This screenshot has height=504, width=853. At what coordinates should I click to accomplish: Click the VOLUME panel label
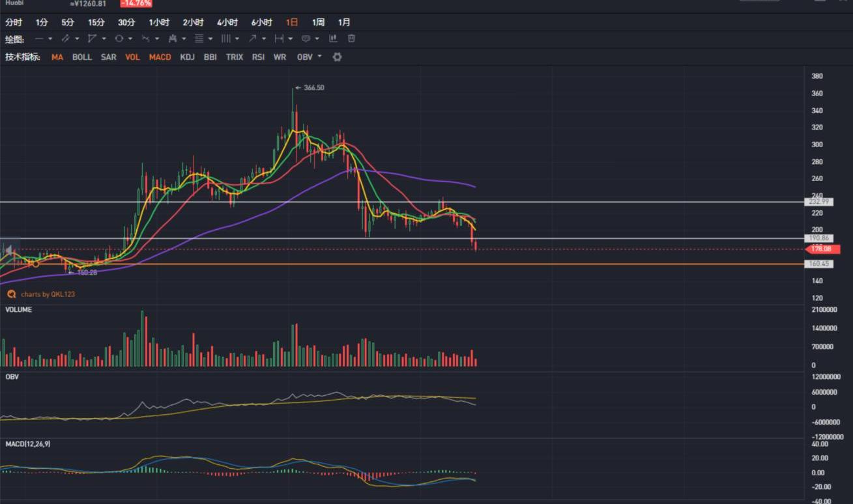click(18, 309)
